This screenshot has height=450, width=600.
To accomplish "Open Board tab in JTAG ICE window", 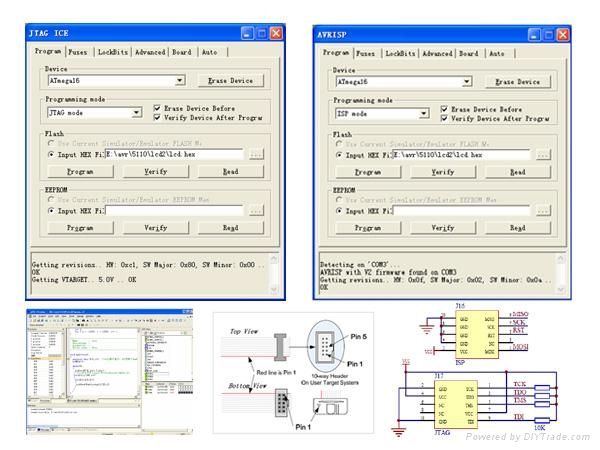I will [x=182, y=52].
